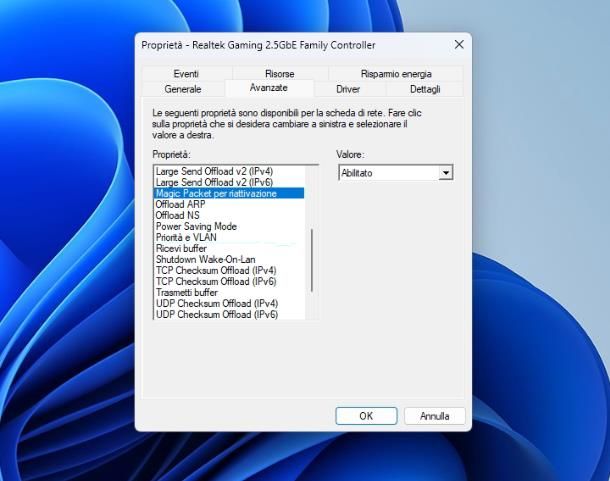
Task: Choose TCP Checksum Offload (IPv6)
Action: pos(229,281)
